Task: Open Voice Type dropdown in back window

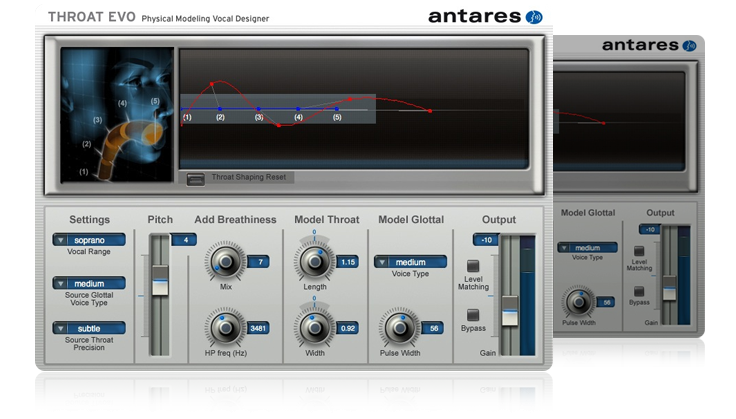Action: point(587,247)
